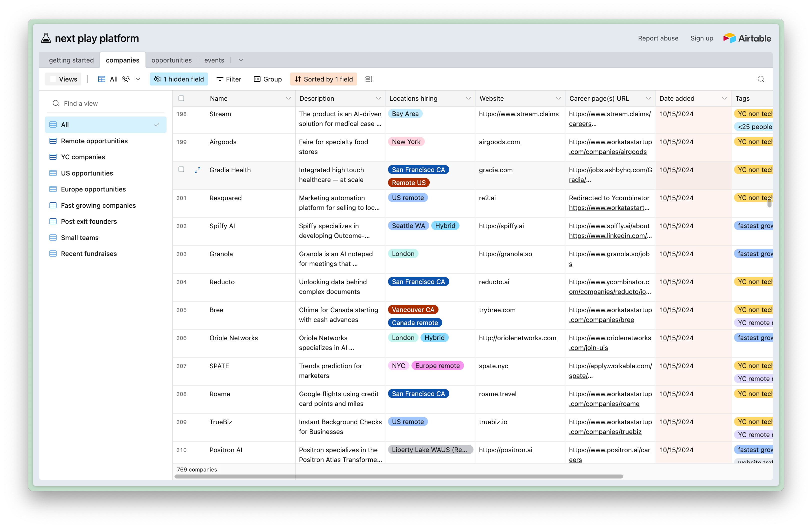Click grid icon of Europe opportunities view
The image size is (812, 528).
tap(53, 189)
